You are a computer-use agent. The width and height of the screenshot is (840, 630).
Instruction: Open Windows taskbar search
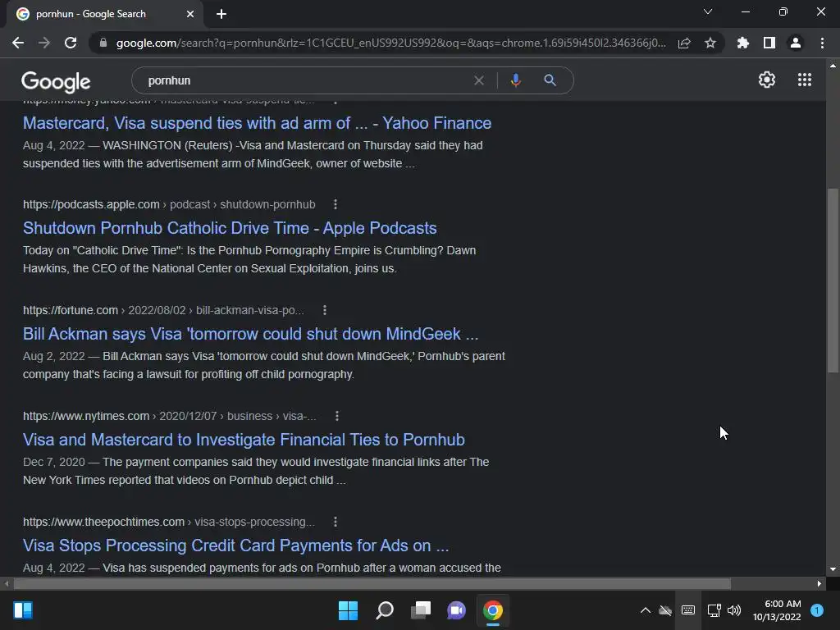pos(385,610)
